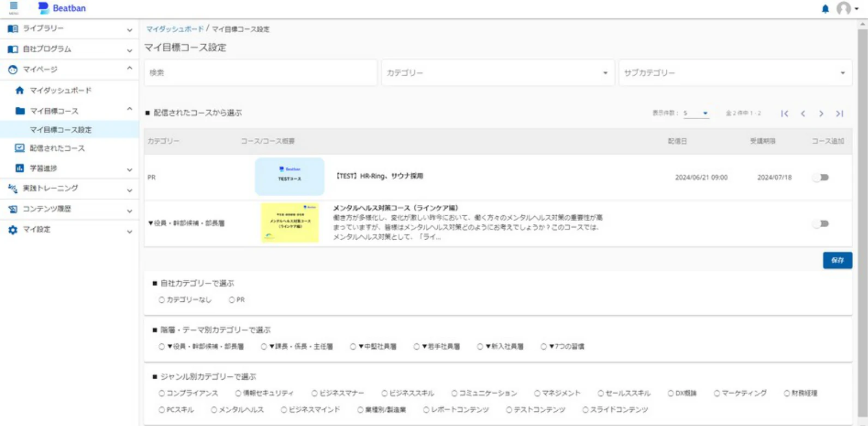868x426 pixels.
Task: Go to next page of course list
Action: pos(821,113)
